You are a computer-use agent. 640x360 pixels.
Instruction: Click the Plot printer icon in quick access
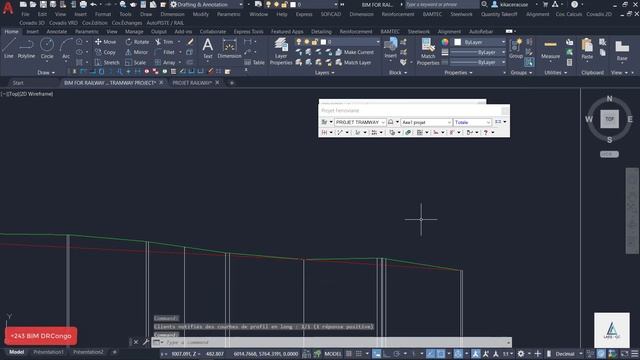[x=83, y=4]
